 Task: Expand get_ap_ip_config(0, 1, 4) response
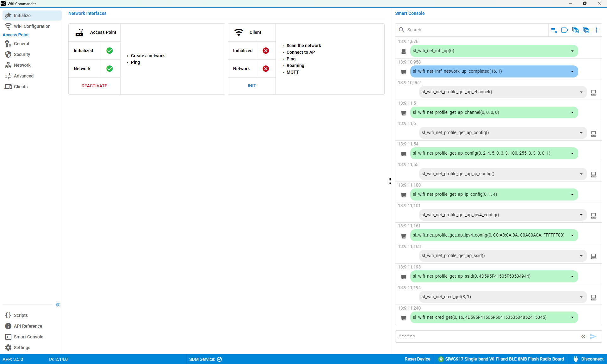(572, 195)
